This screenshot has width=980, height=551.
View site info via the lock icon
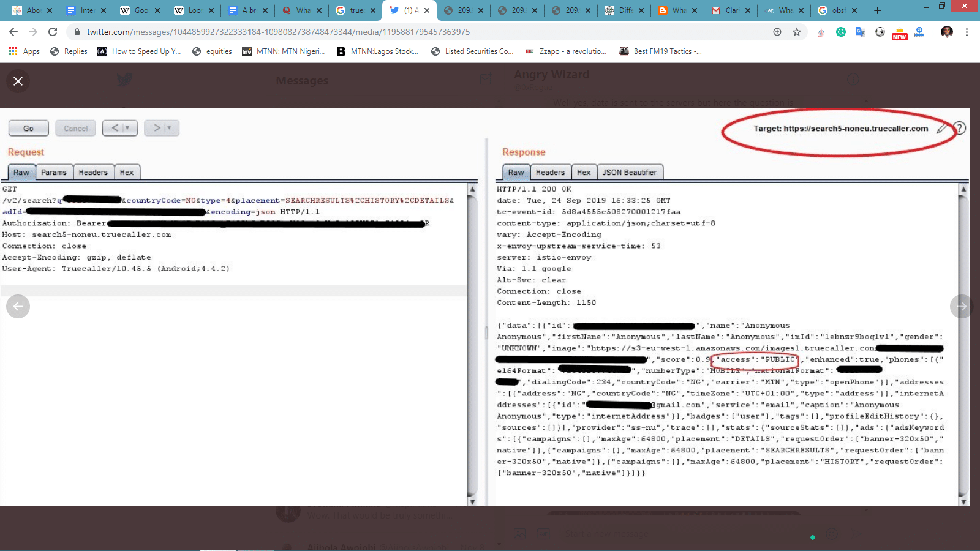click(x=77, y=32)
